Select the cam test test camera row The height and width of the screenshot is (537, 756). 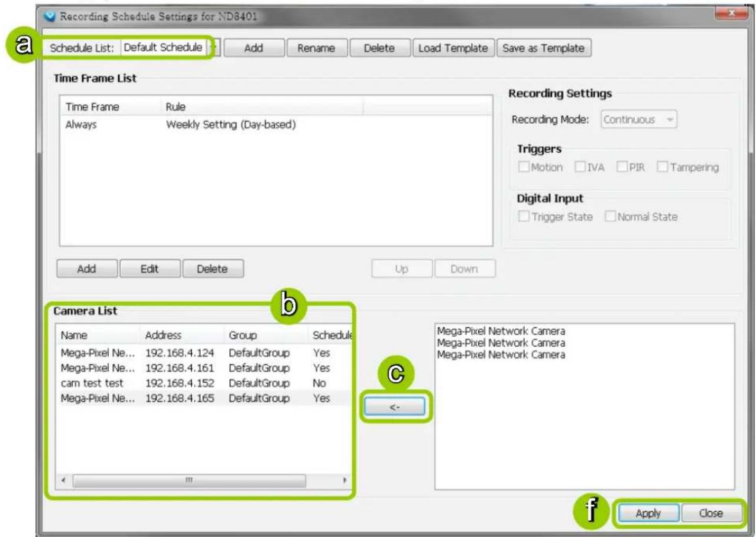click(204, 383)
